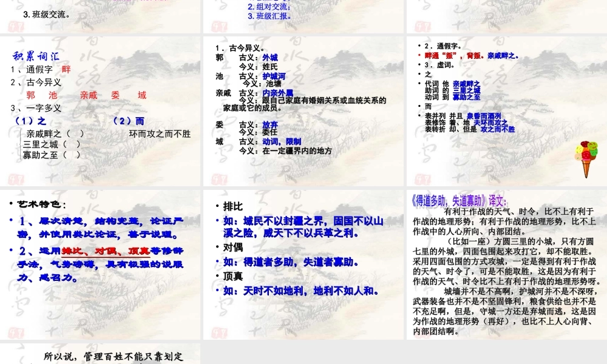Click the example 如:得道者多助,失道者寡助
Viewport: 607px width, 364px height.
291,262
